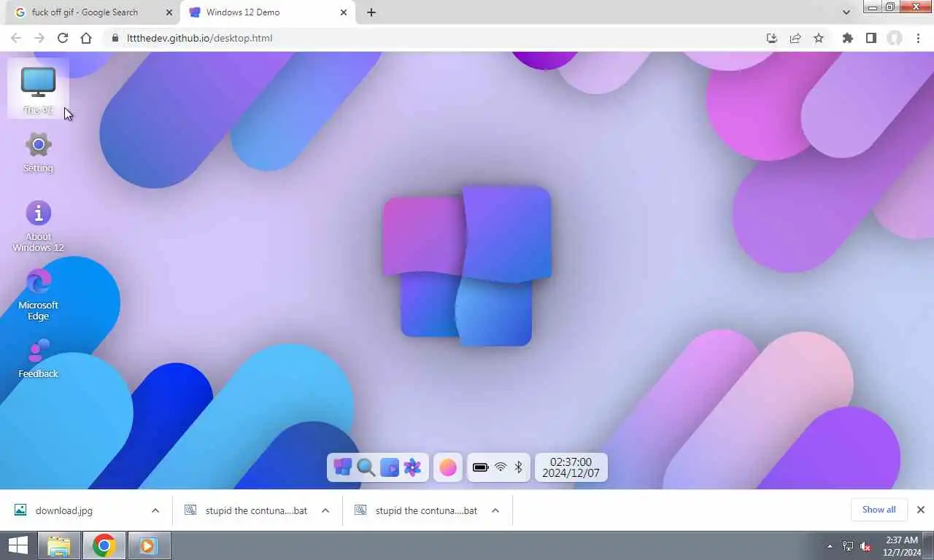The width and height of the screenshot is (934, 560).
Task: Click the address bar URL field
Action: 431,38
